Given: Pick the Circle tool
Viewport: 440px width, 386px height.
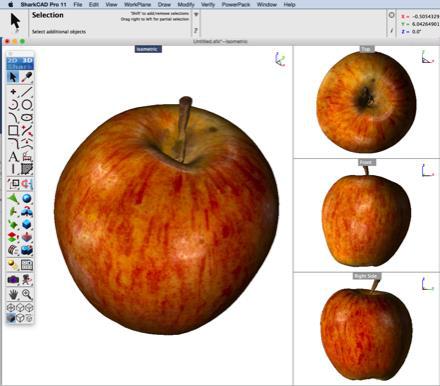Looking at the screenshot, I should tap(27, 105).
